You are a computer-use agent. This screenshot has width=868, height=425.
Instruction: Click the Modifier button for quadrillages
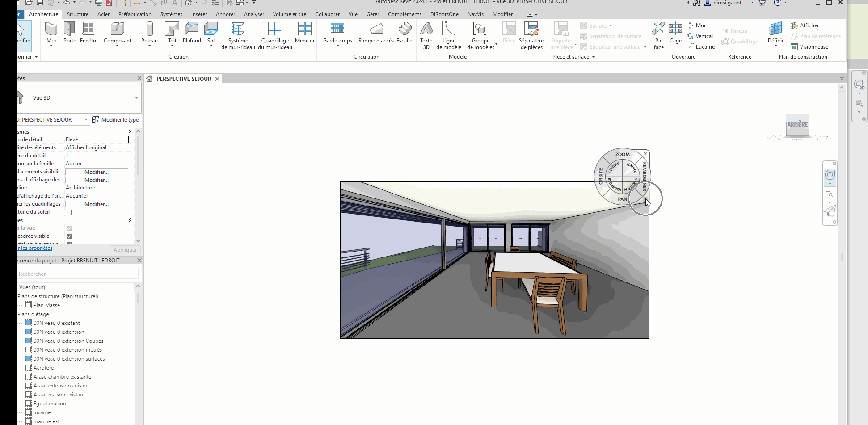tap(97, 204)
